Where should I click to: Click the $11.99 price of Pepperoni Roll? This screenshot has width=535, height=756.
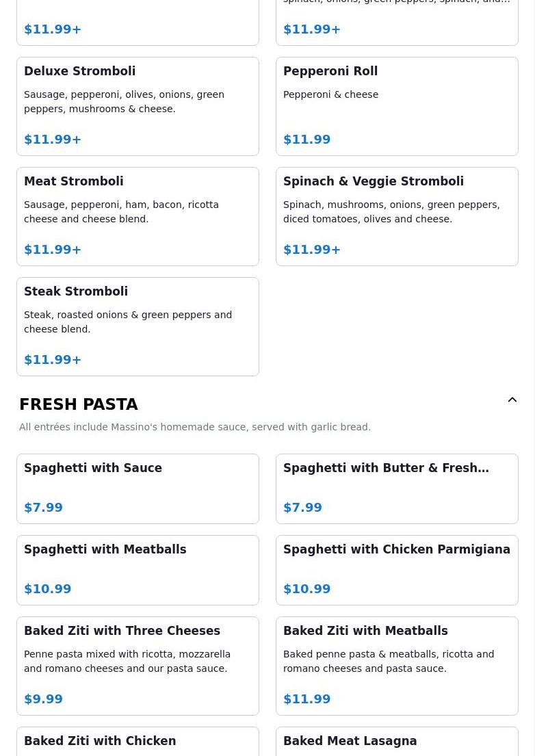point(307,140)
